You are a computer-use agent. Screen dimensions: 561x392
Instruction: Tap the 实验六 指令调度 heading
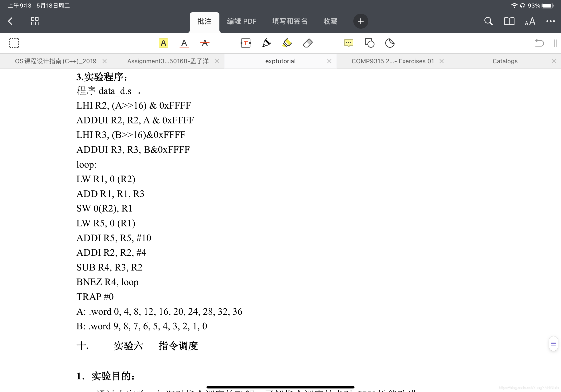pyautogui.click(x=137, y=346)
